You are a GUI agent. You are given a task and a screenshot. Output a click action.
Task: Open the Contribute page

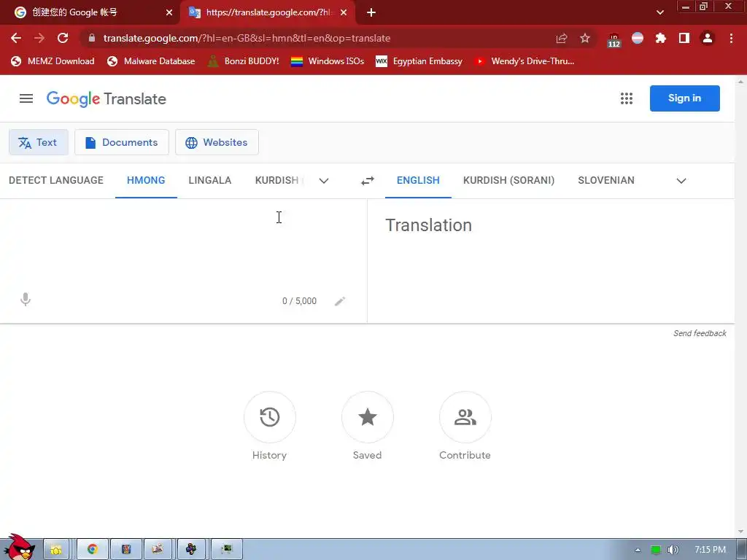tap(465, 417)
